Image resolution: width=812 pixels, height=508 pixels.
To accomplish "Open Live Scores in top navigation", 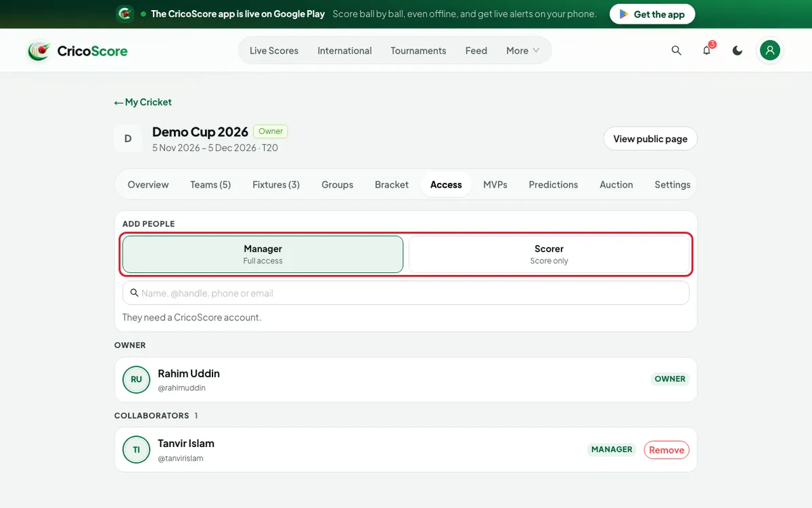I will (x=274, y=51).
